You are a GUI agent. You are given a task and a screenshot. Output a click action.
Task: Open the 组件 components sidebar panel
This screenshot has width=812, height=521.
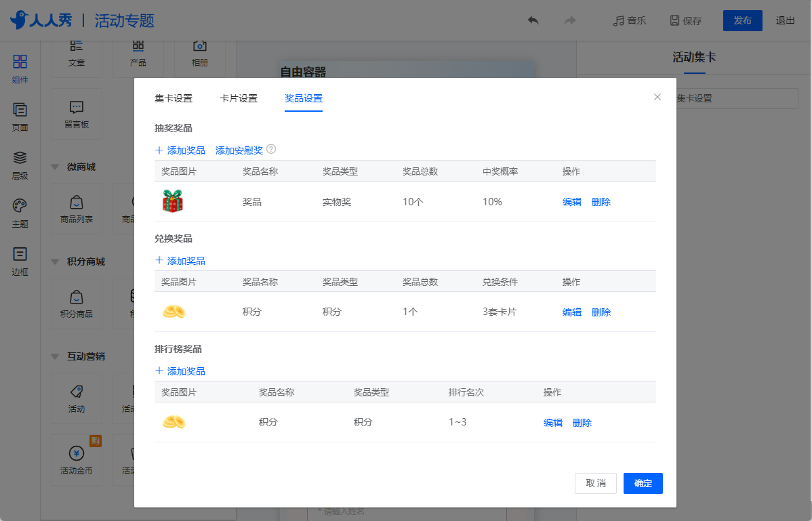click(20, 69)
